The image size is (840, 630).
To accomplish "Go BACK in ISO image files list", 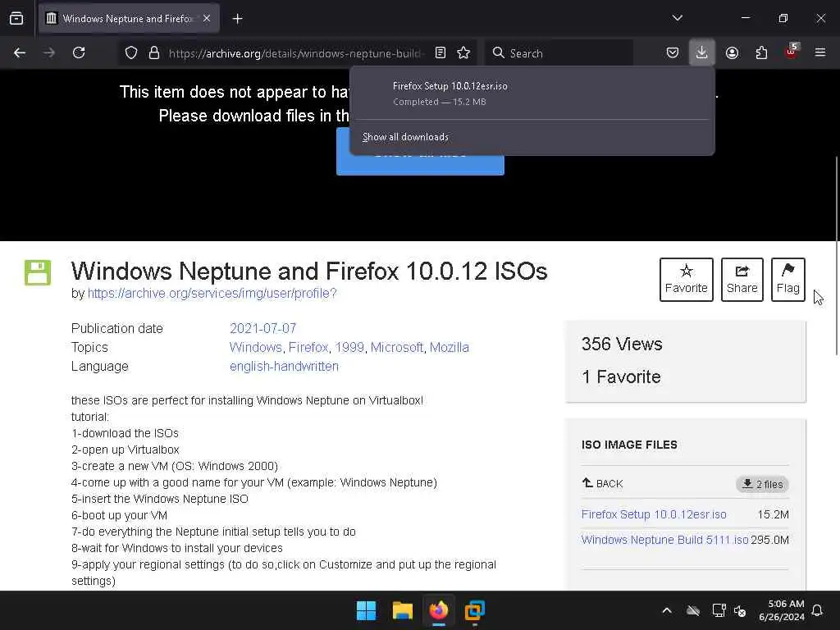I will tap(603, 483).
